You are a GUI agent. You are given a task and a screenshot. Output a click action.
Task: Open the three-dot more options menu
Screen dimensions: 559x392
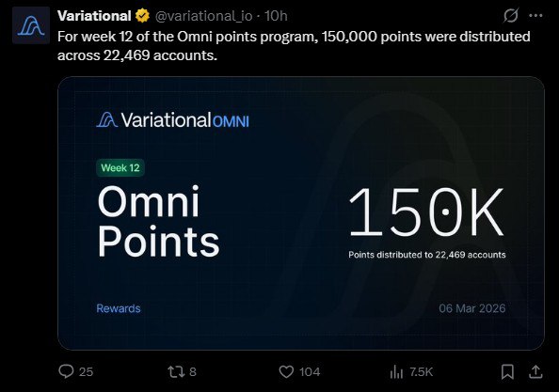(535, 16)
